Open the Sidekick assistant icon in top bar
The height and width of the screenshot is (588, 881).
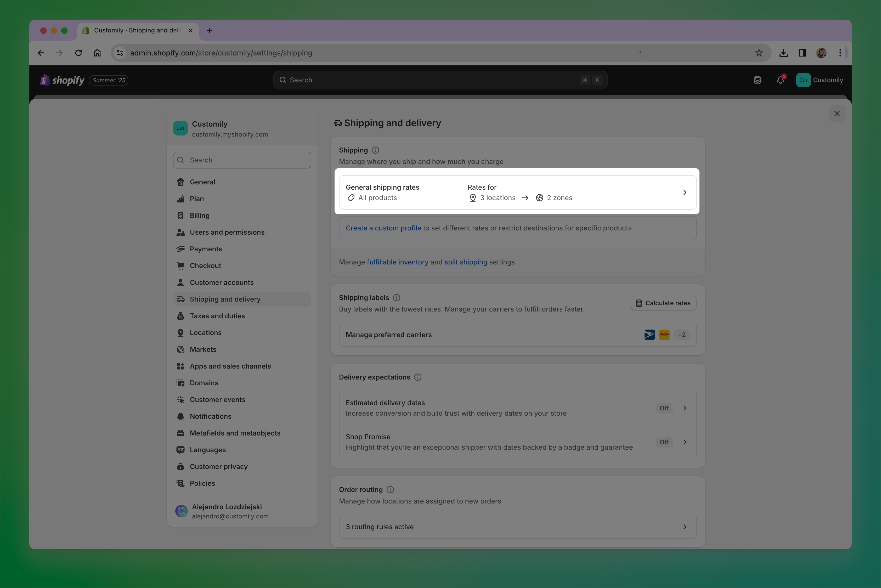click(757, 80)
